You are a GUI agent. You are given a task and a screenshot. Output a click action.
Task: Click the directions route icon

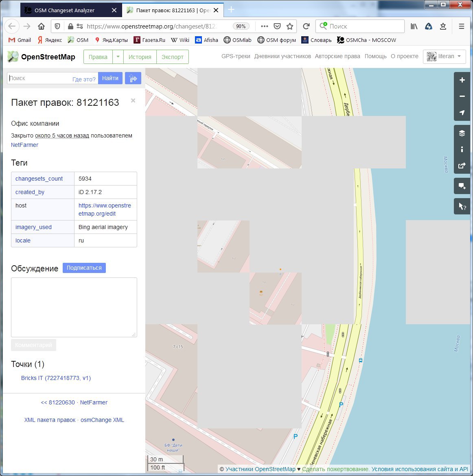[x=133, y=78]
